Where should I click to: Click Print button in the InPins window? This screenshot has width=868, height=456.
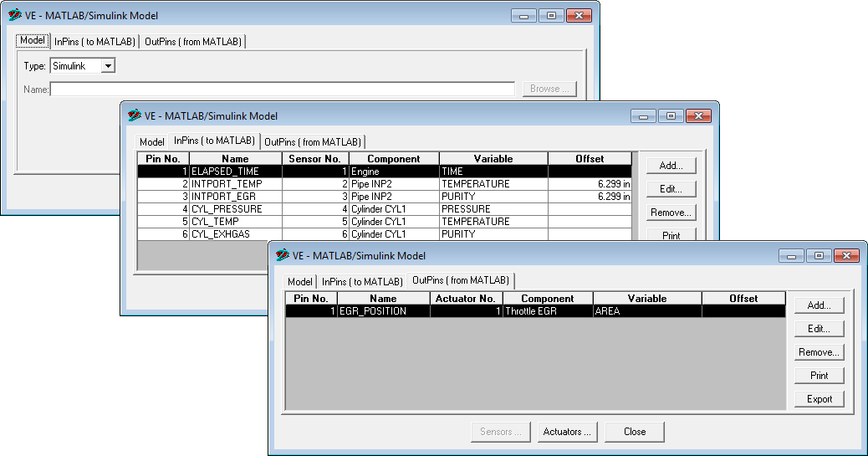671,235
